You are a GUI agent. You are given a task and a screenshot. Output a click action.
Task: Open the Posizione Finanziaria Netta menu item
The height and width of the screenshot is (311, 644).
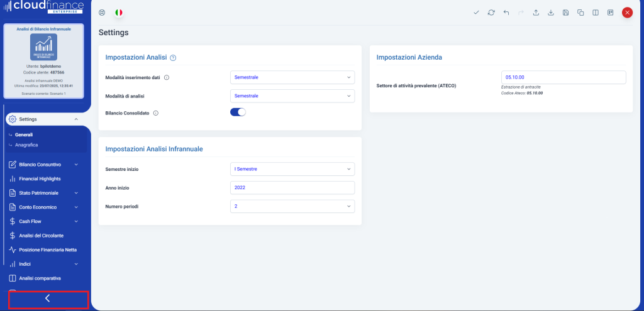click(48, 250)
